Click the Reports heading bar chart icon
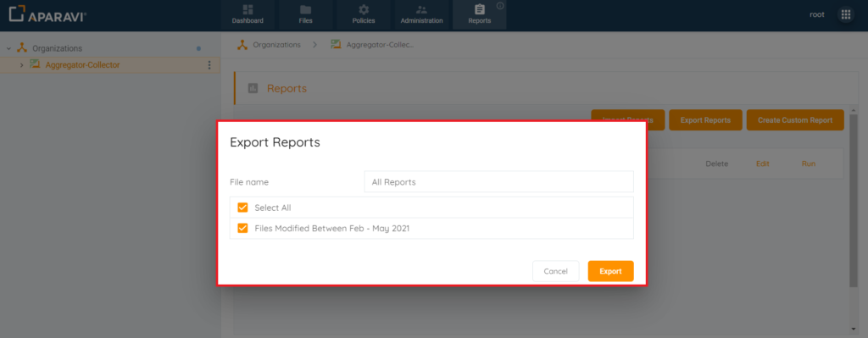This screenshot has width=868, height=338. (x=253, y=88)
